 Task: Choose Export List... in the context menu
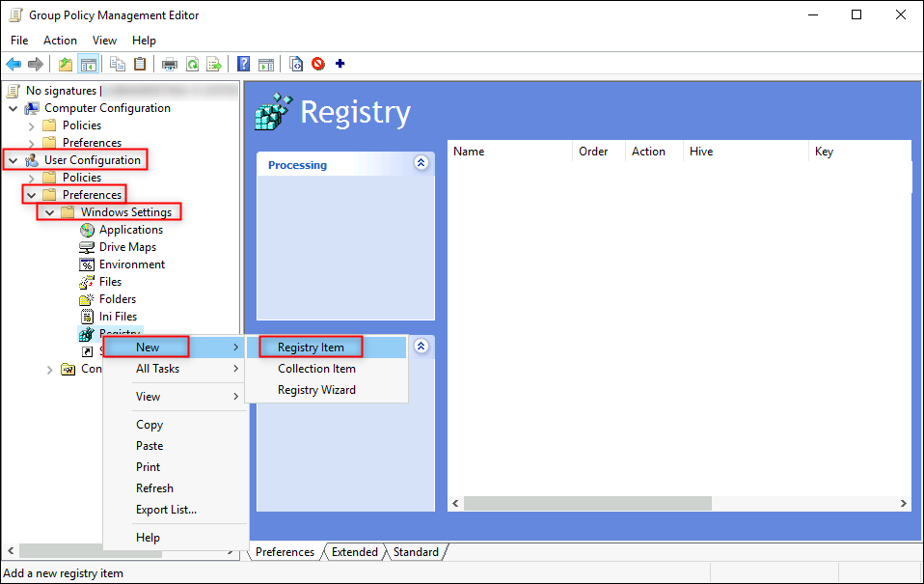(175, 510)
